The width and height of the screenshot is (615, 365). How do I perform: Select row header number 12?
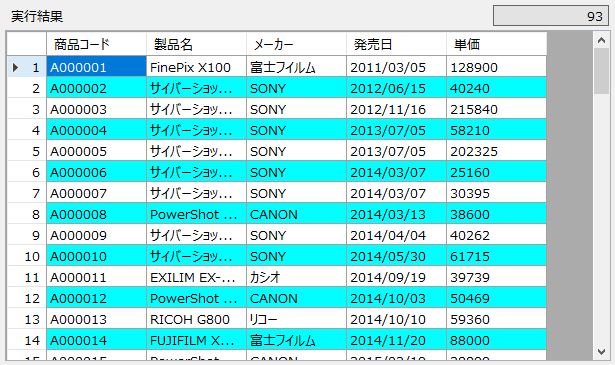(x=27, y=298)
